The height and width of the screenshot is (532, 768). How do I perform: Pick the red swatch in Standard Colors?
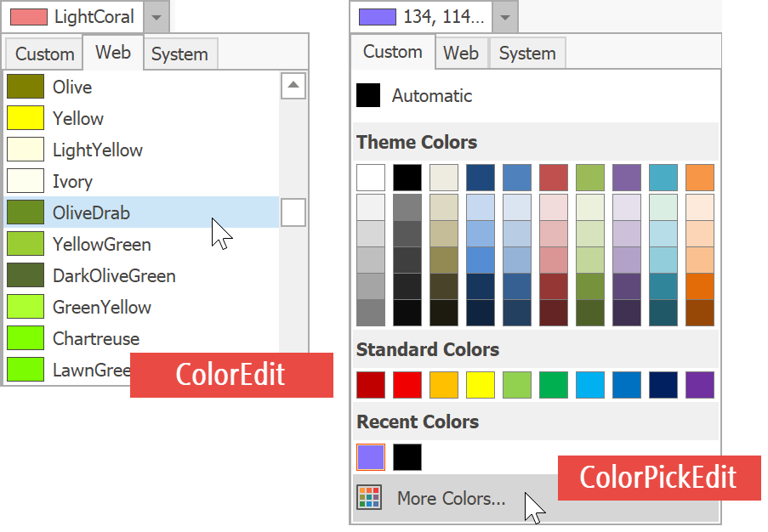407,385
